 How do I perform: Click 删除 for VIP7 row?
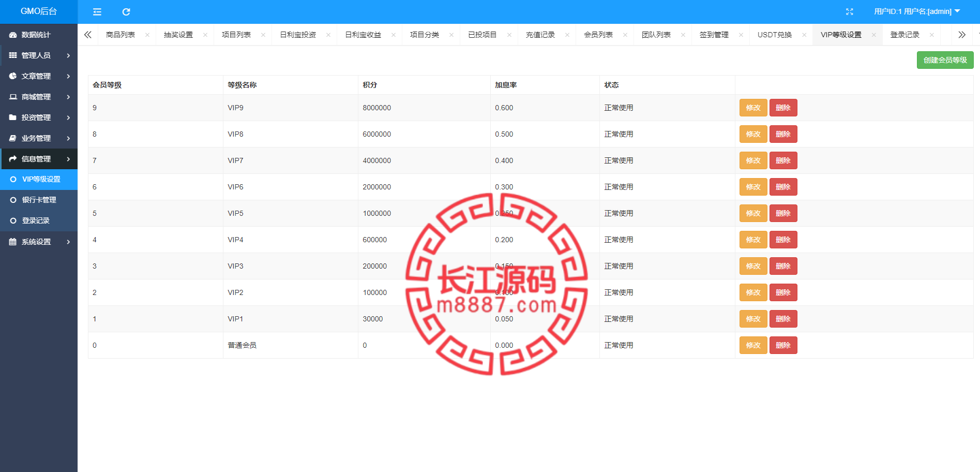click(x=783, y=160)
